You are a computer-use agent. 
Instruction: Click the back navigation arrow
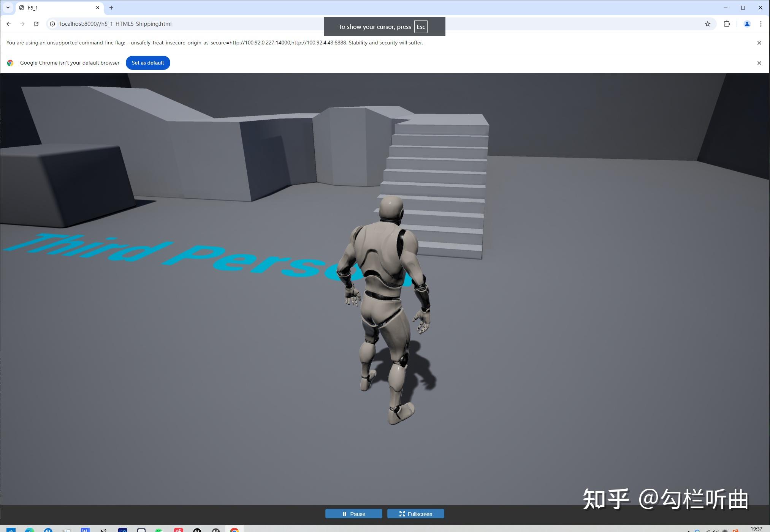point(9,24)
